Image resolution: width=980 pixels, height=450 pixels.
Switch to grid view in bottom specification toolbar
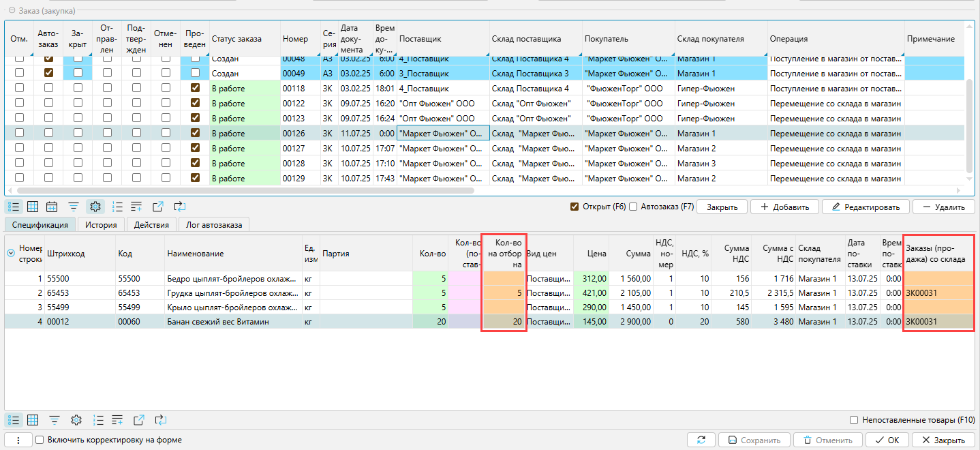click(x=32, y=420)
